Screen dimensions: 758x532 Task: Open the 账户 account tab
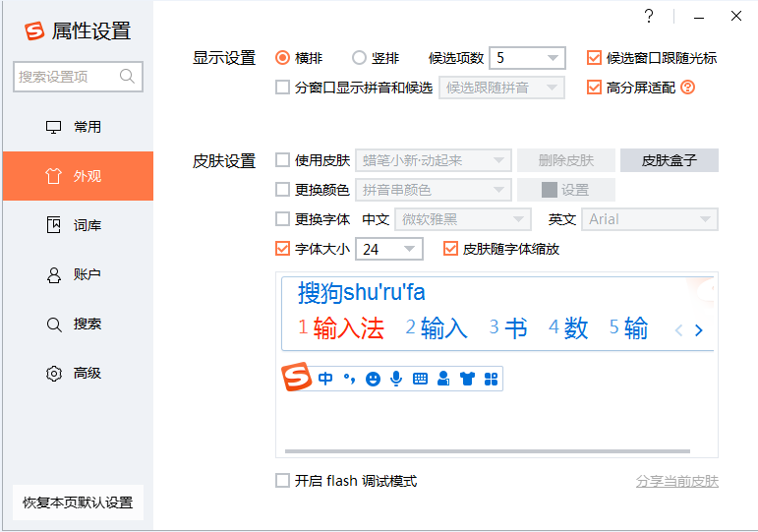78,274
